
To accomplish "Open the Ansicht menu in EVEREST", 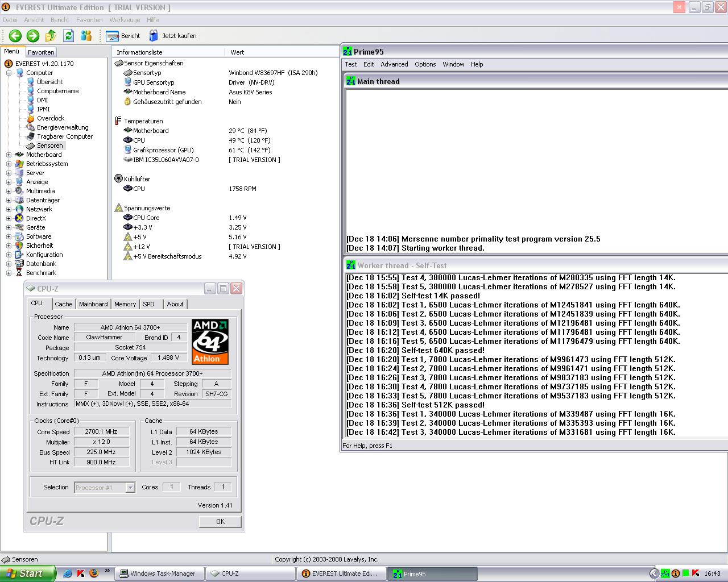I will click(34, 20).
